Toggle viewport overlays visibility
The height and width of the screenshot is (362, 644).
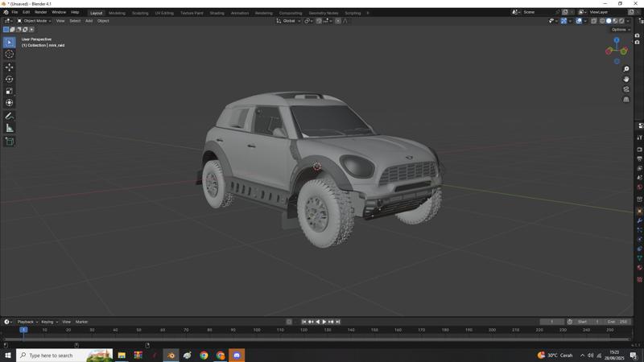(579, 21)
